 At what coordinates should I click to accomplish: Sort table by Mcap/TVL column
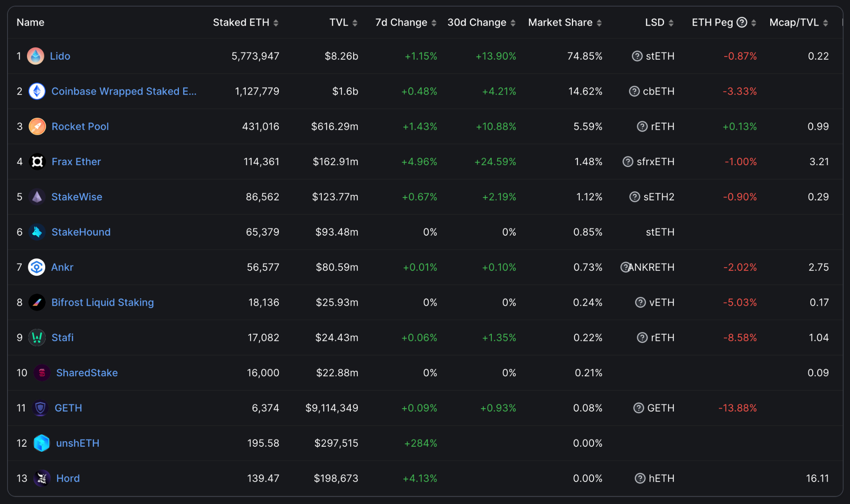click(826, 23)
